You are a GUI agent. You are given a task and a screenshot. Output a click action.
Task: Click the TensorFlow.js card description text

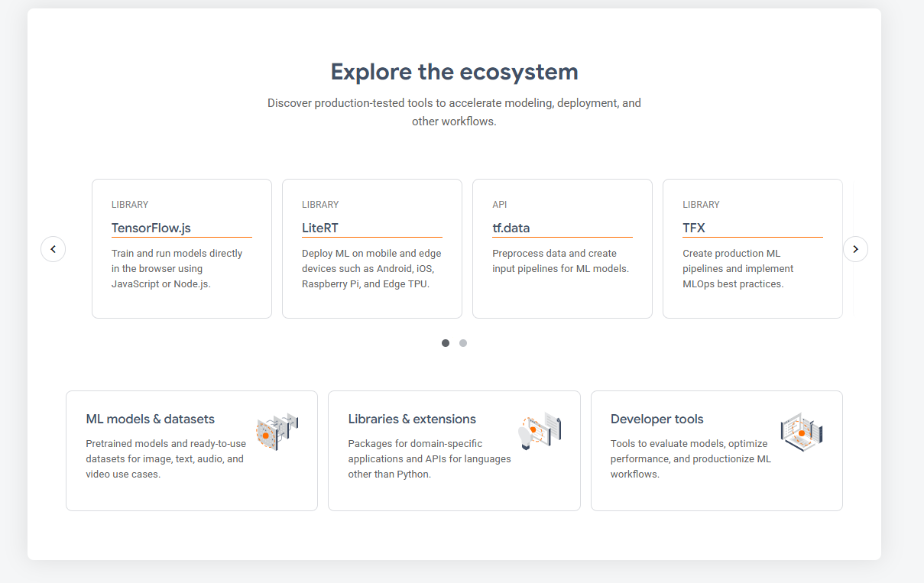click(177, 268)
